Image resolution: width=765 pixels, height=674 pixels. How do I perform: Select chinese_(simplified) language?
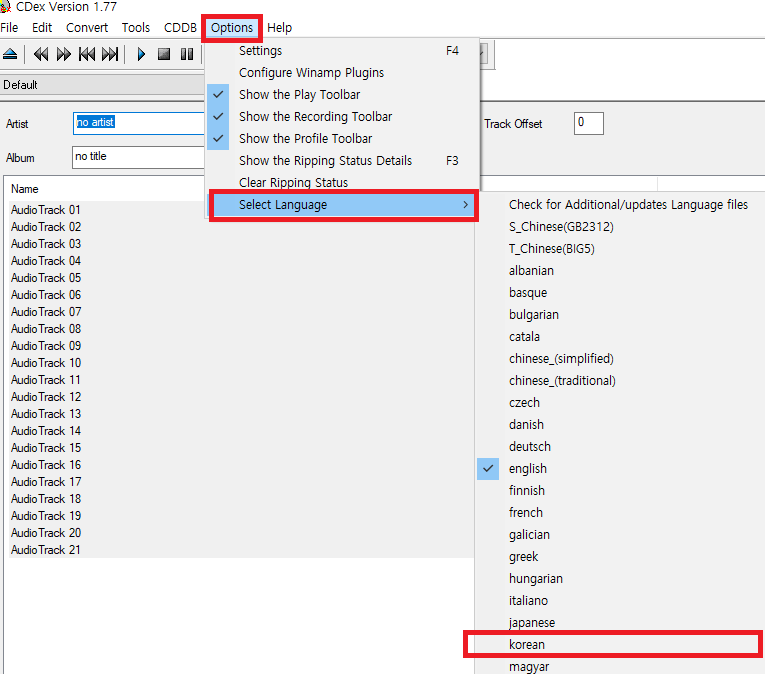point(620,358)
